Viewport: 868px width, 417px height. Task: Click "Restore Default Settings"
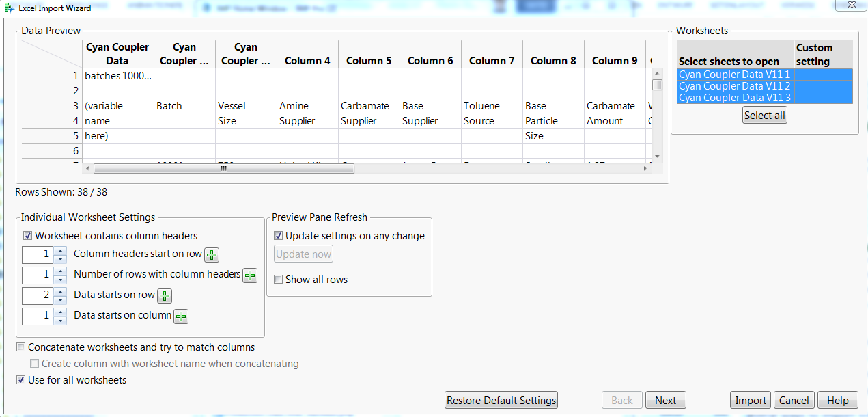pyautogui.click(x=501, y=400)
